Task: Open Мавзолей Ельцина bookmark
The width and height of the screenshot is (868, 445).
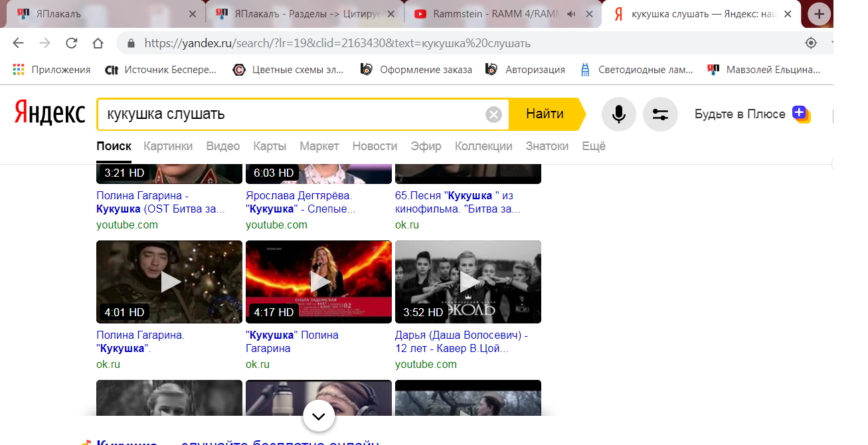Action: click(x=764, y=70)
